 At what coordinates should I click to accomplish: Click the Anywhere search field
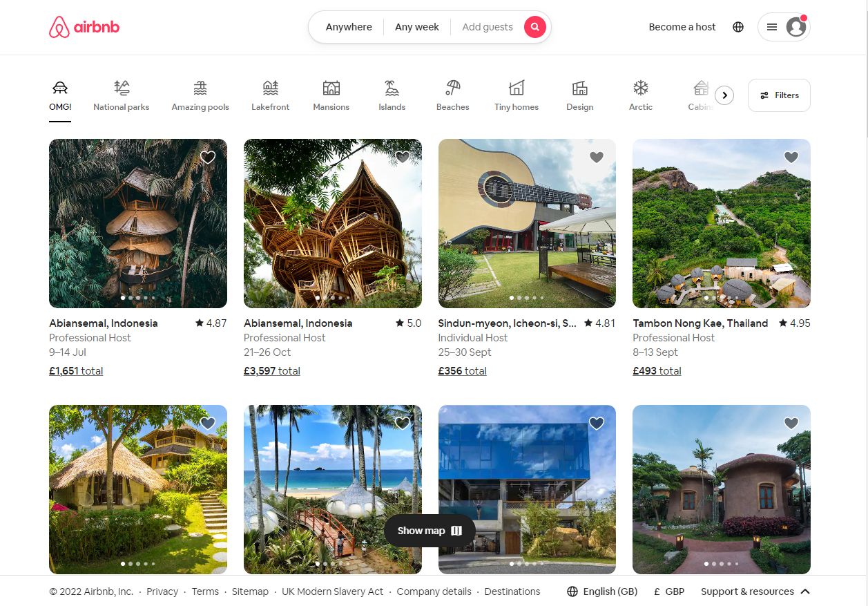pyautogui.click(x=349, y=27)
